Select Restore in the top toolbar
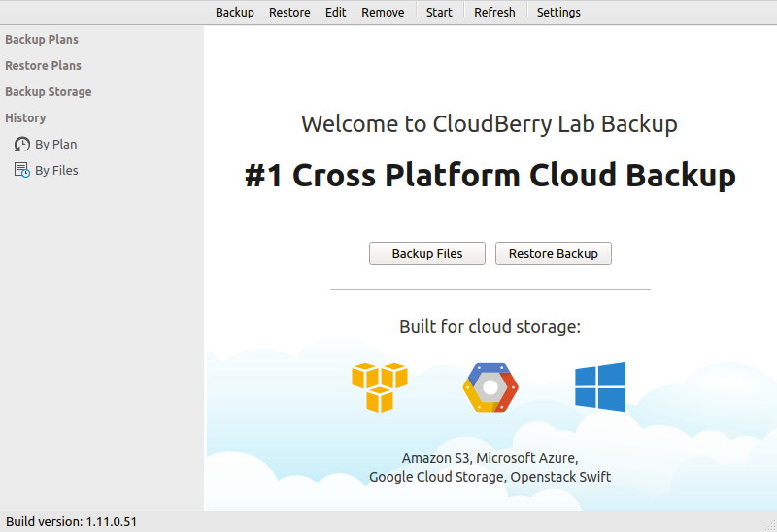 tap(289, 13)
